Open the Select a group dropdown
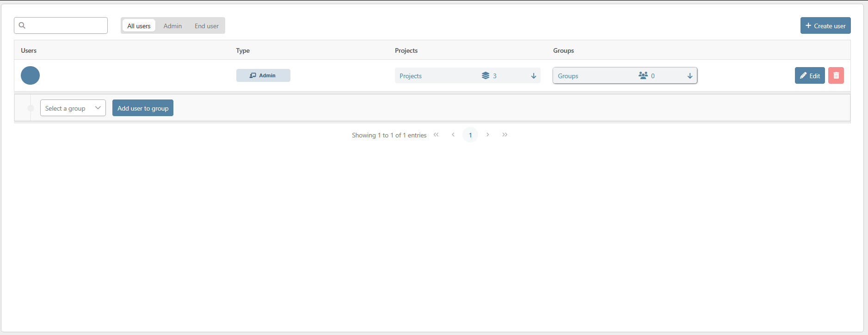This screenshot has width=868, height=335. pos(73,108)
